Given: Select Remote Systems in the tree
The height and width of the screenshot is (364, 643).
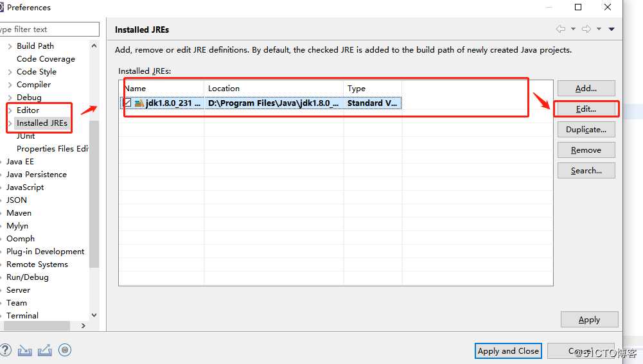Looking at the screenshot, I should pos(37,264).
